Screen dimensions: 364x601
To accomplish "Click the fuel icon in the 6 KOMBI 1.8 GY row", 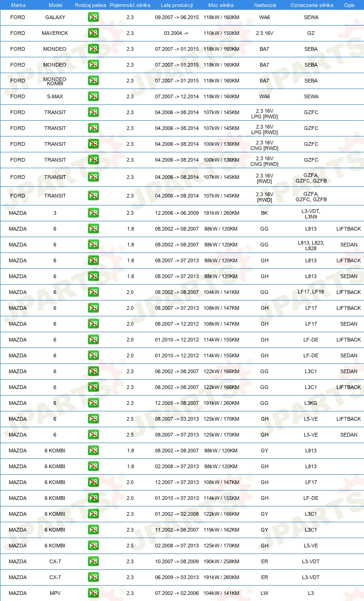I will coord(93,451).
